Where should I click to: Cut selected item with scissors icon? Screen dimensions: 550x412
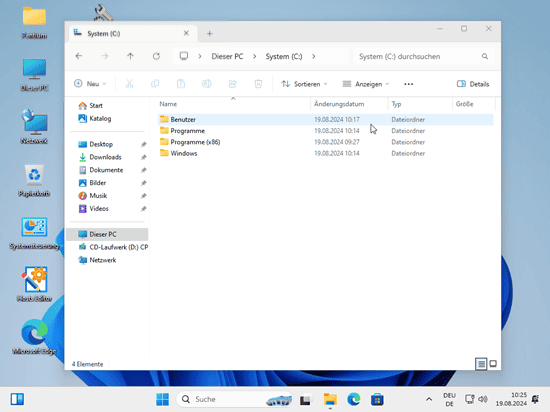tap(129, 84)
